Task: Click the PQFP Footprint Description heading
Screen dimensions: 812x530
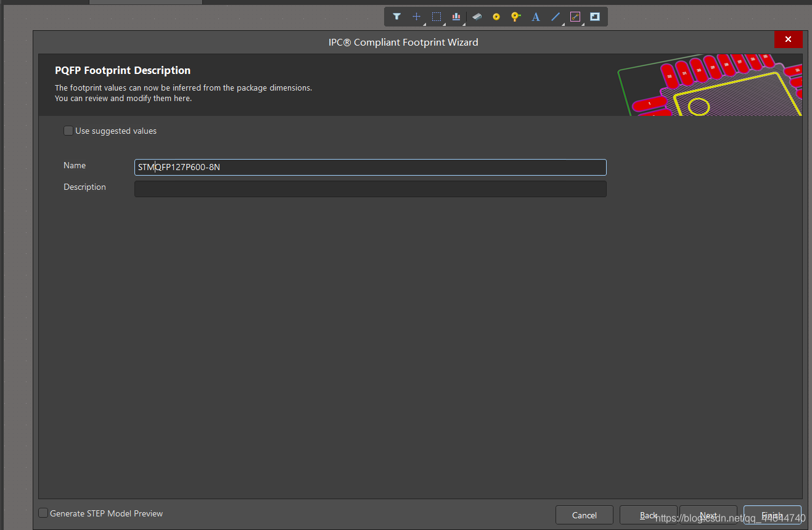Action: click(x=123, y=70)
